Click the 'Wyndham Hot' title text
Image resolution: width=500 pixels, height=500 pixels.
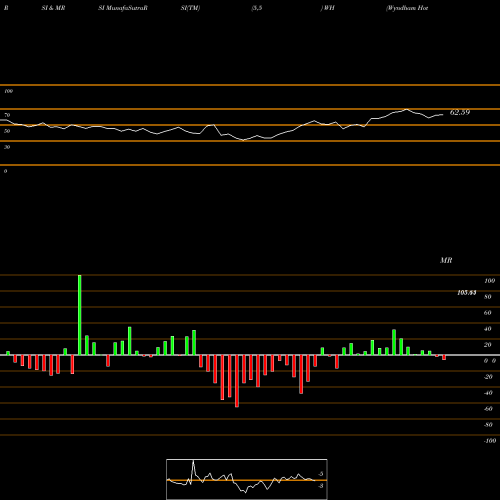(x=407, y=8)
